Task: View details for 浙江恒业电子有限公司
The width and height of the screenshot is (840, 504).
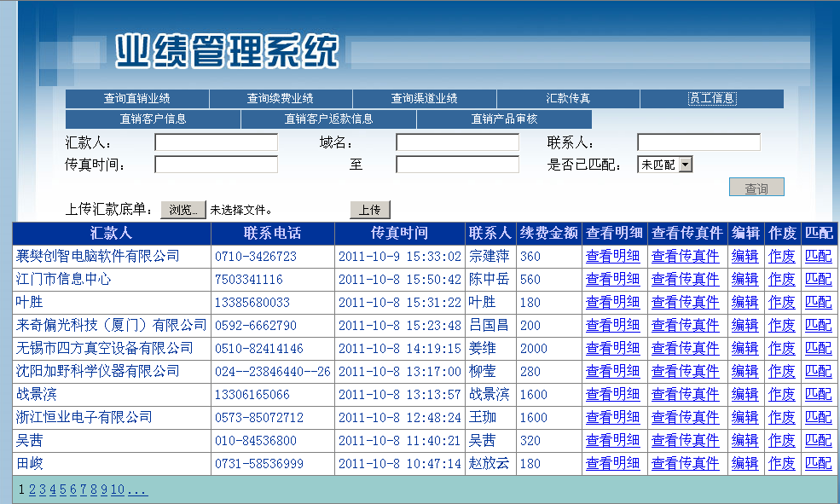Action: (x=613, y=418)
